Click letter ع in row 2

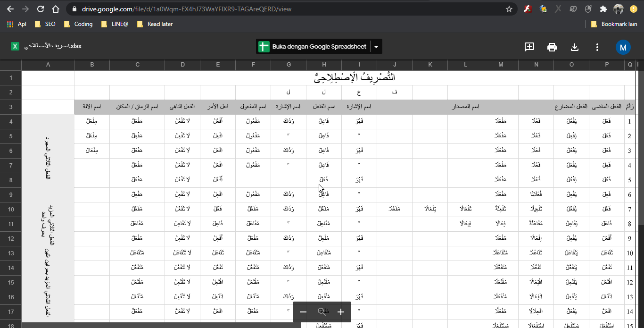pos(359,92)
